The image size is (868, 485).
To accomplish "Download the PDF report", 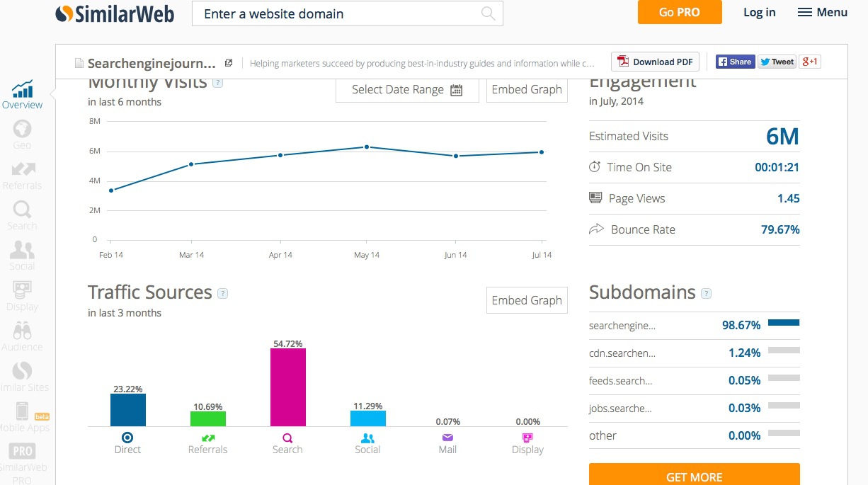I will coord(656,62).
